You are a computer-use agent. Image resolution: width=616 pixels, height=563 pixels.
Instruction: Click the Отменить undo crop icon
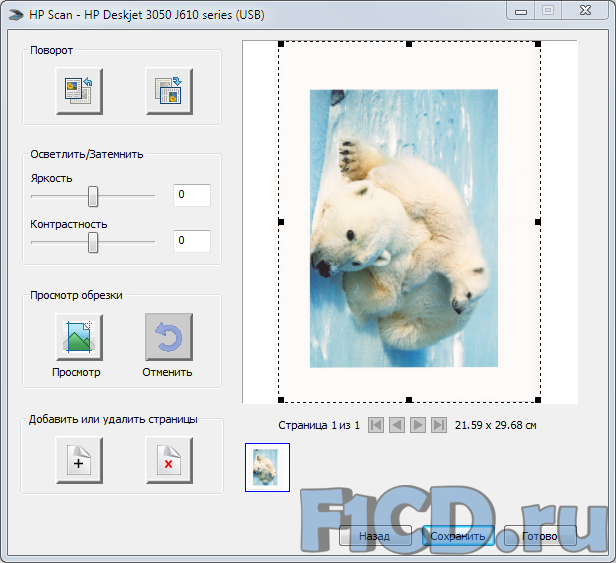169,337
